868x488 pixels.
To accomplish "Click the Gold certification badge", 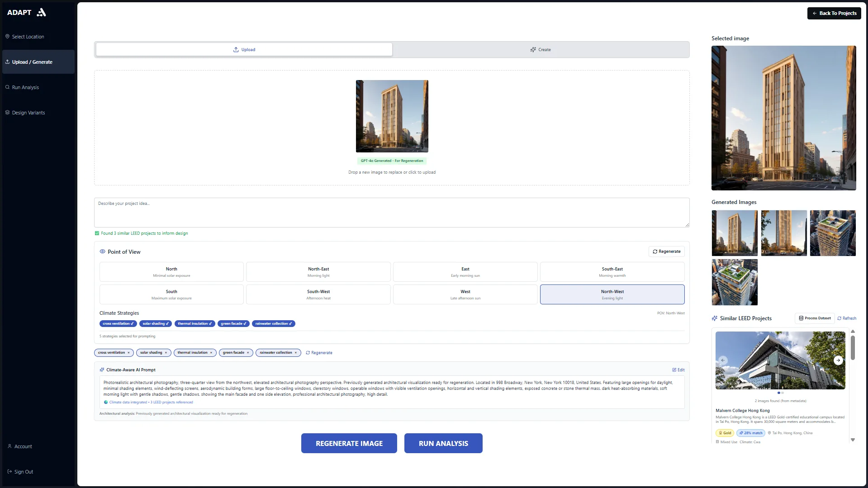I will coord(725,433).
